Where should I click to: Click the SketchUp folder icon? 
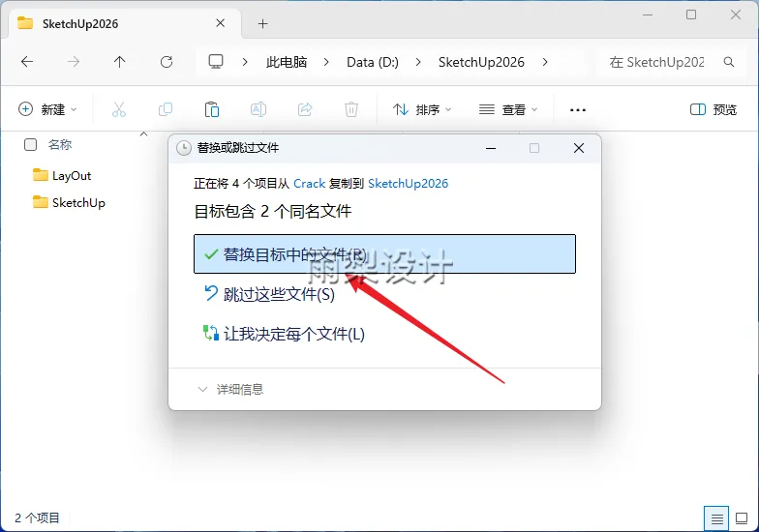[x=41, y=201]
